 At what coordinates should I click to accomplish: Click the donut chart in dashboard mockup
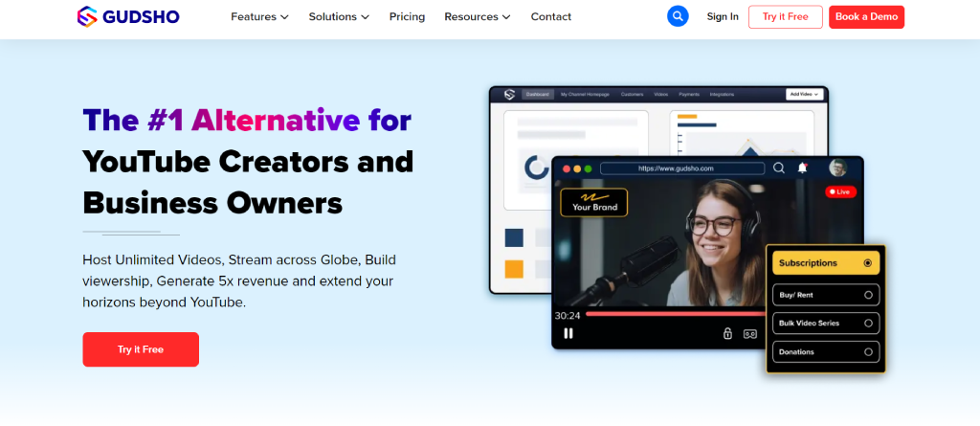pyautogui.click(x=536, y=167)
